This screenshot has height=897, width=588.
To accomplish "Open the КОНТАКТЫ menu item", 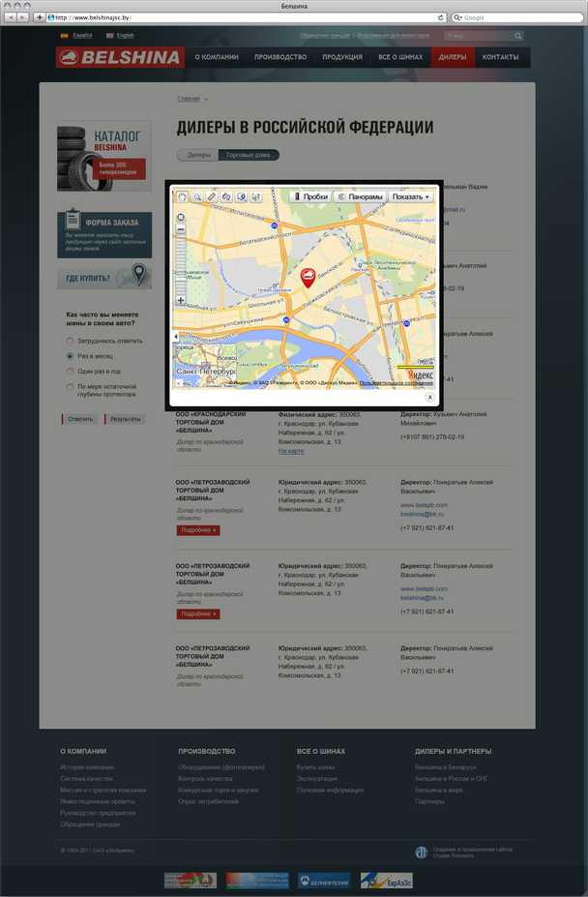I will pyautogui.click(x=501, y=57).
